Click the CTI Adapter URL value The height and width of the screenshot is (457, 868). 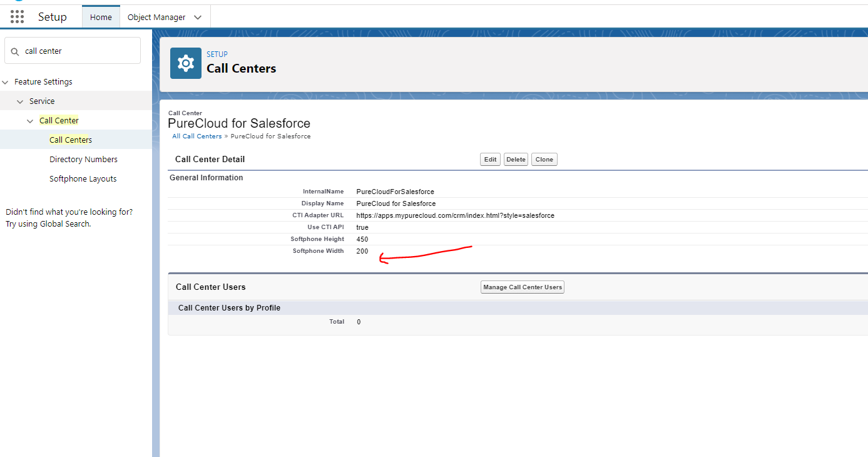[x=455, y=215]
